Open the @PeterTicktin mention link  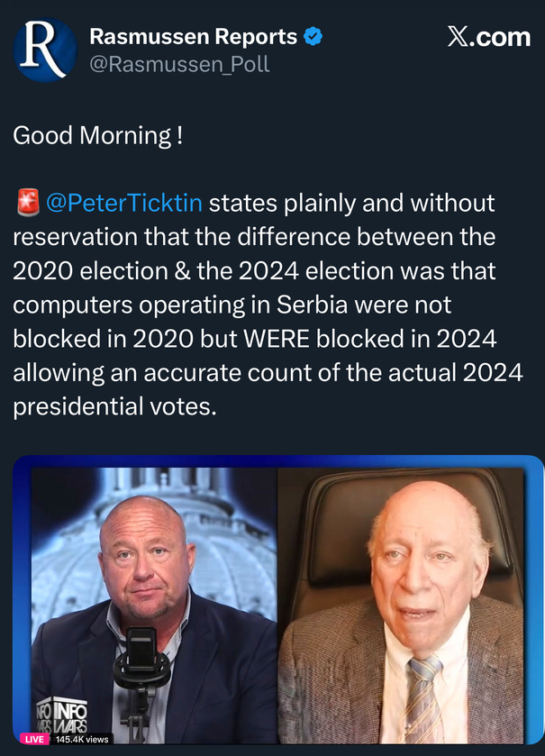(124, 203)
